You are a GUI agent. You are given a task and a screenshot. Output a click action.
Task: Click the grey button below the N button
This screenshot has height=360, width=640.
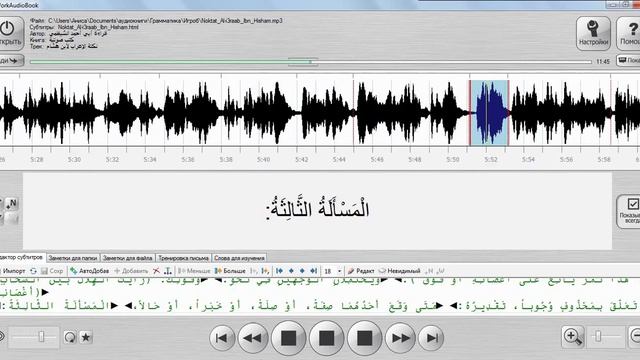tap(11, 219)
